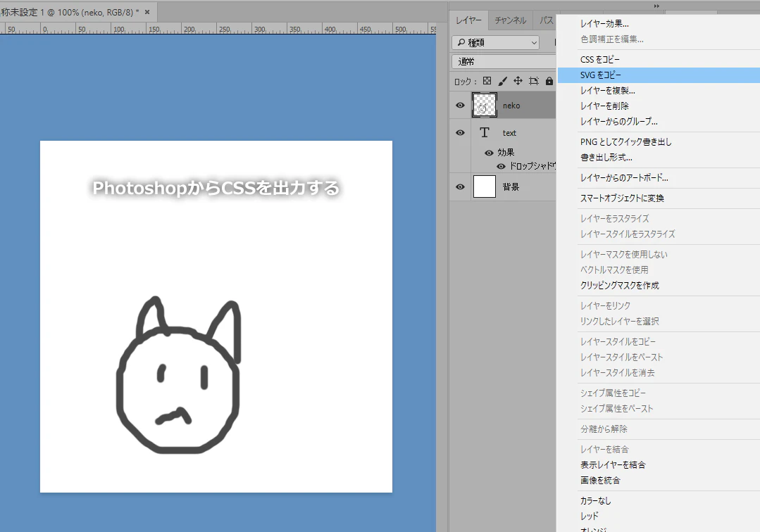
Task: Click the text layer T icon
Action: coord(484,132)
